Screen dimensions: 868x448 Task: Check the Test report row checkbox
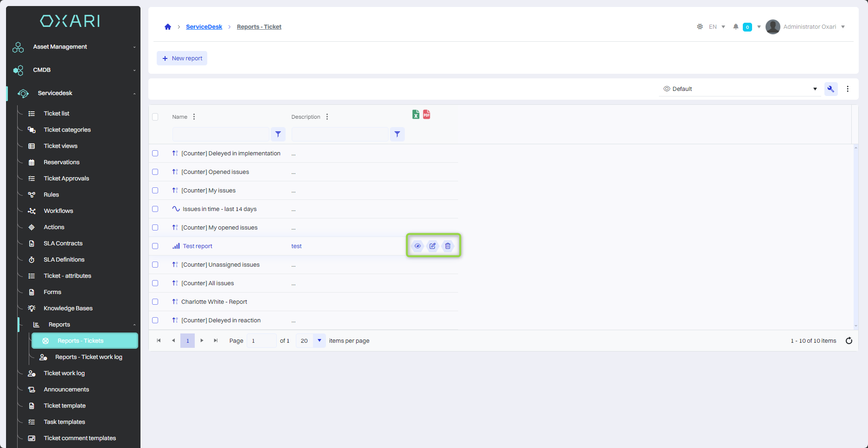tap(155, 246)
